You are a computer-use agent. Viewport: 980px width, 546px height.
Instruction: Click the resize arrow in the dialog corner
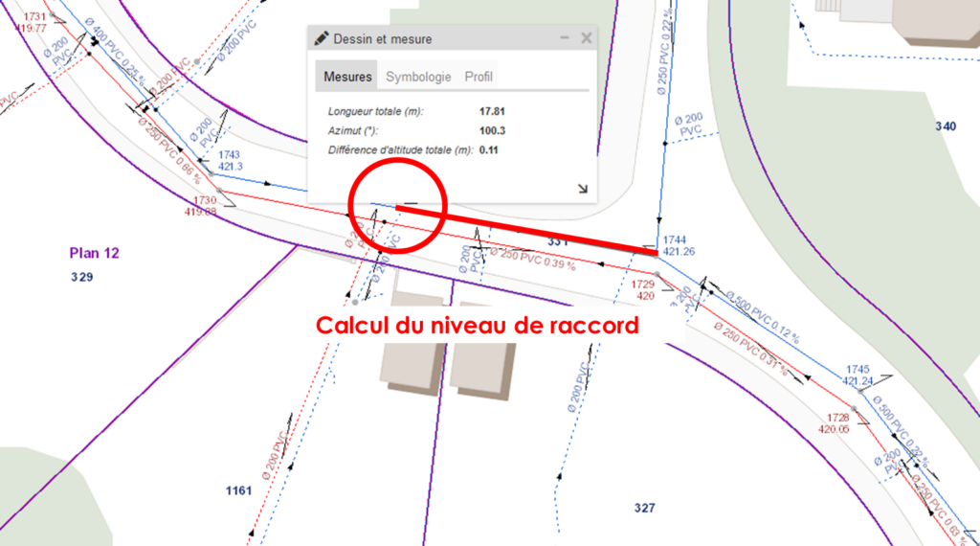tap(582, 189)
